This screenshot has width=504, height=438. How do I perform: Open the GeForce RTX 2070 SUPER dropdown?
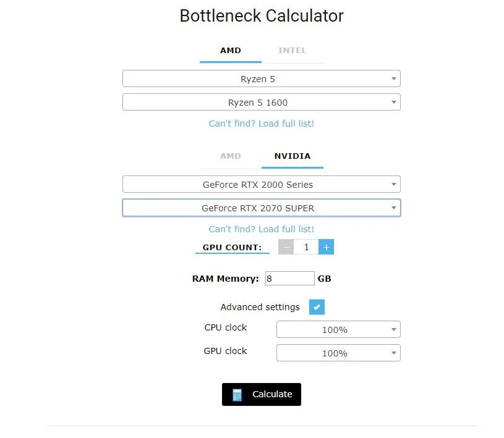(262, 208)
